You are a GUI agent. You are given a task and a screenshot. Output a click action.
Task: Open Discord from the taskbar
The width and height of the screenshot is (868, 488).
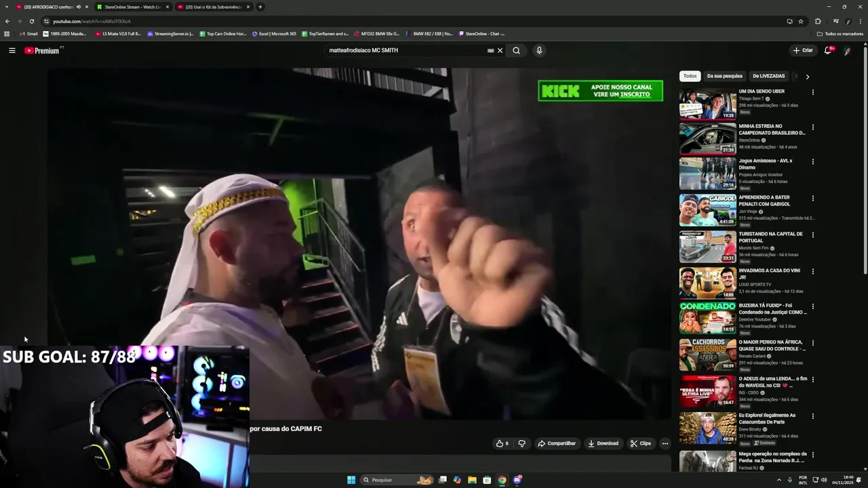517,480
